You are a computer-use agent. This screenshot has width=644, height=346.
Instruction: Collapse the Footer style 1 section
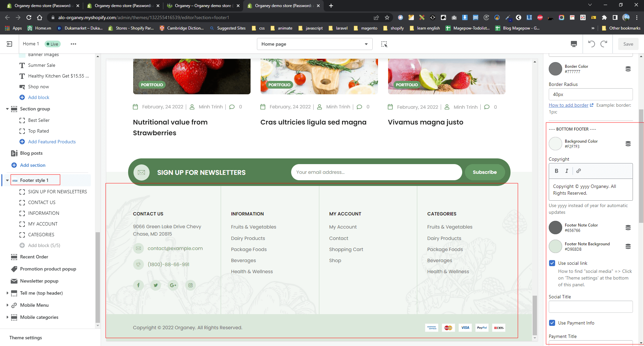(x=7, y=180)
